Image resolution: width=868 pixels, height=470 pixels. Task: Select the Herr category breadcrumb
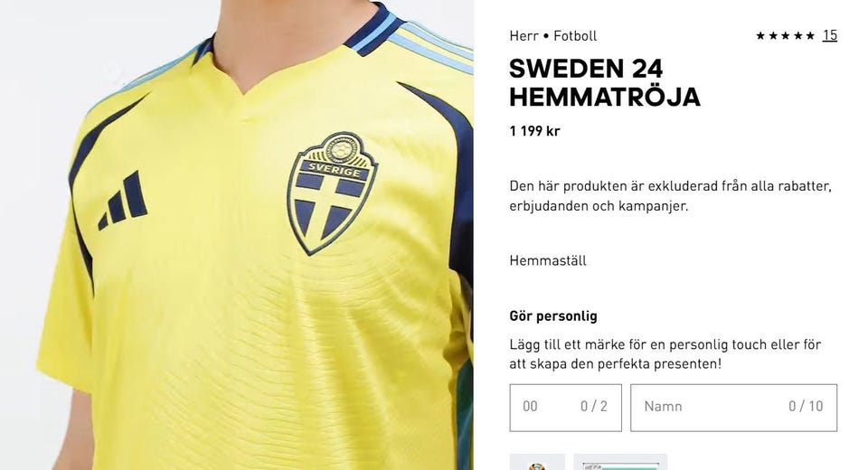click(x=524, y=36)
